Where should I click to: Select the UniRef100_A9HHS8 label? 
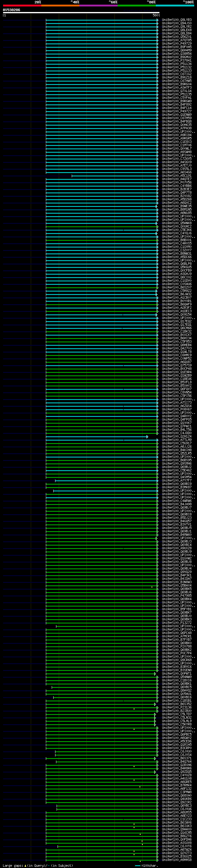177,860
